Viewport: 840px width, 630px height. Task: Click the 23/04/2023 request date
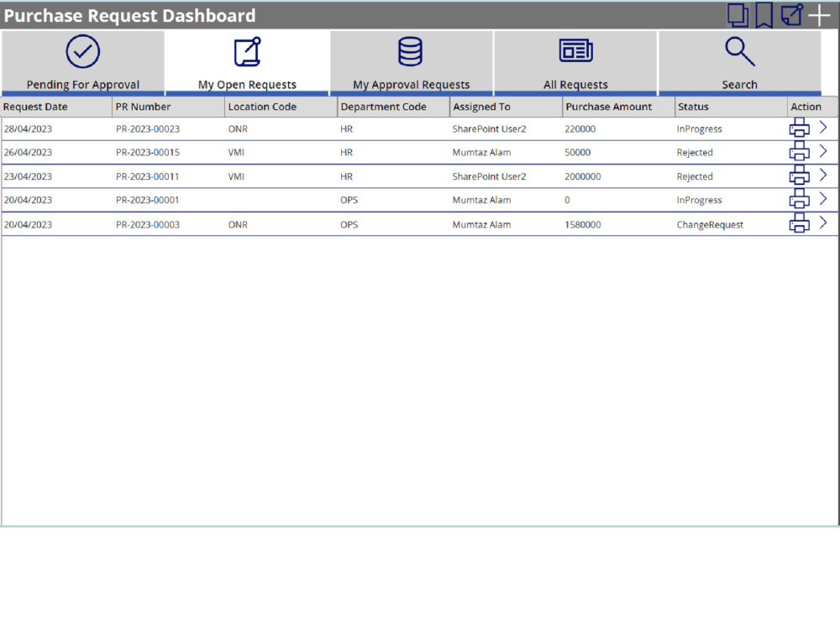(28, 176)
